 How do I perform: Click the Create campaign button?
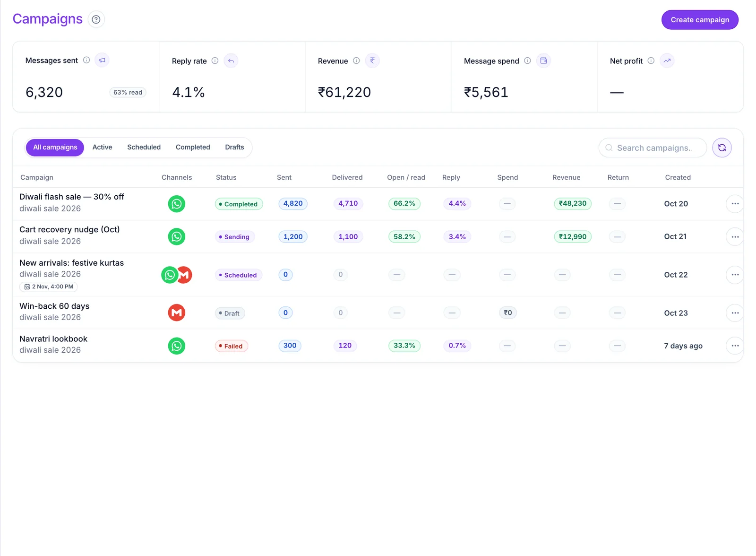point(700,20)
